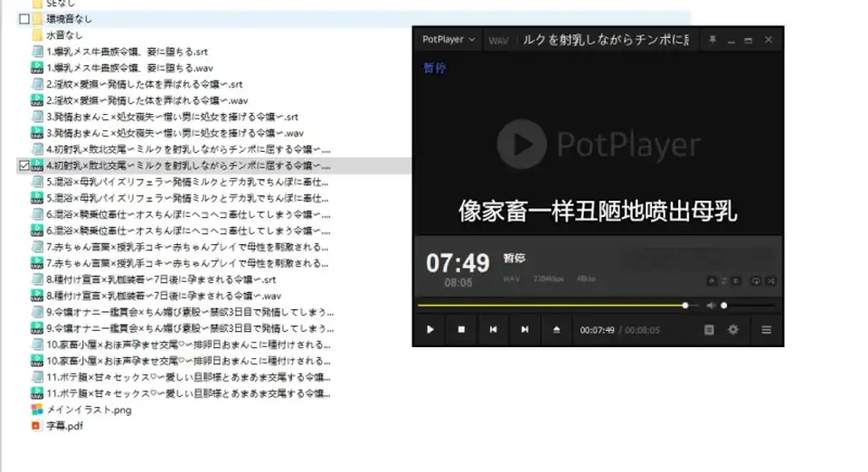This screenshot has width=868, height=472.
Task: Select track 1 file name ending .wav
Action: 130,68
